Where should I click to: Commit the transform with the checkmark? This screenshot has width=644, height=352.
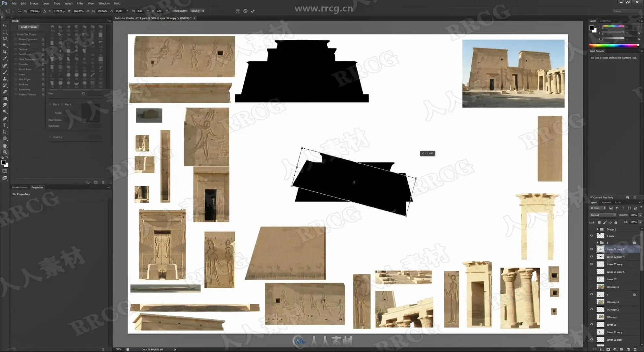point(253,11)
